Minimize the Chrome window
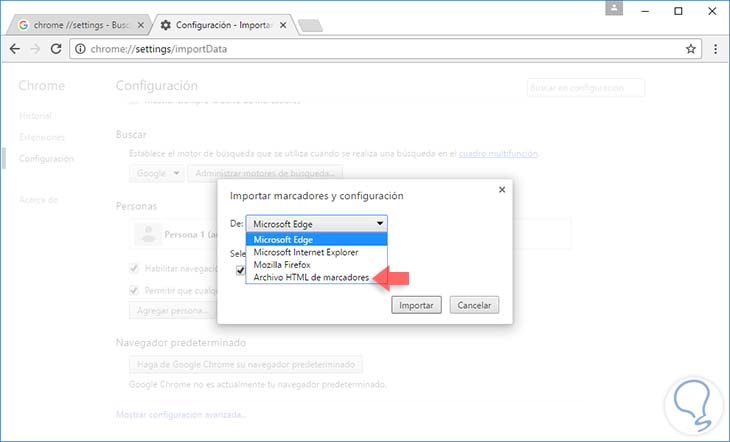Image resolution: width=730 pixels, height=442 pixels. tap(645, 11)
